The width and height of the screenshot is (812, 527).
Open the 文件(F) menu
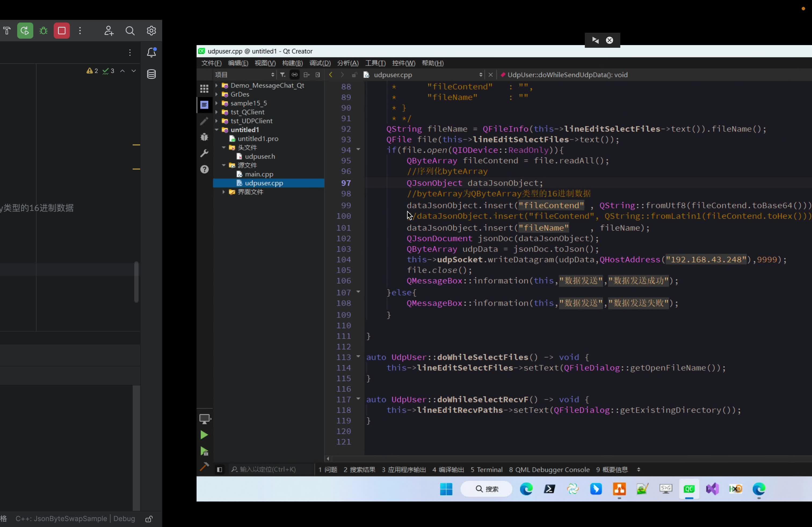click(211, 63)
